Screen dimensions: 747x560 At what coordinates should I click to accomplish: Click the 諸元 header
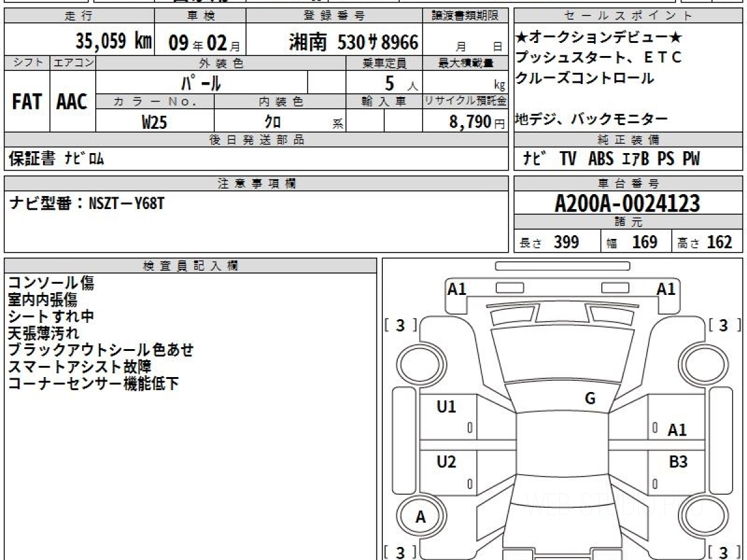[x=629, y=222]
